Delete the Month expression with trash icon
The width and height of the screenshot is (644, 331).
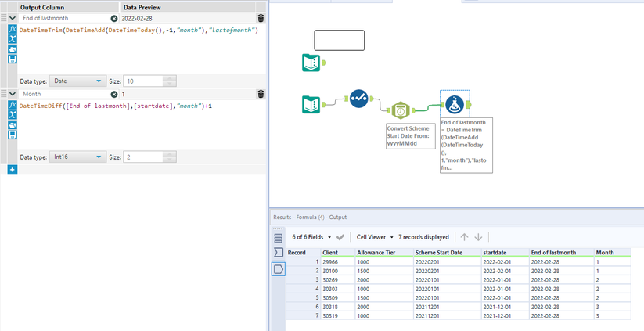(261, 94)
